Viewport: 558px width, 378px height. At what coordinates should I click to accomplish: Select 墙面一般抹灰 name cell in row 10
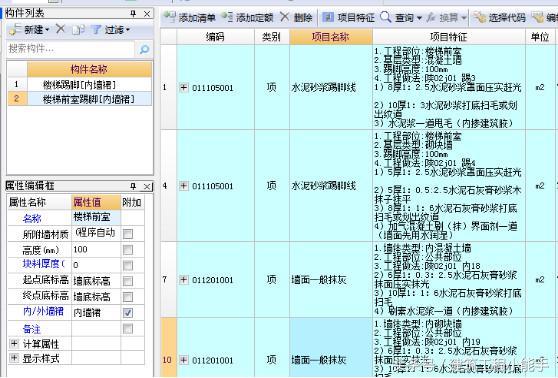click(331, 347)
